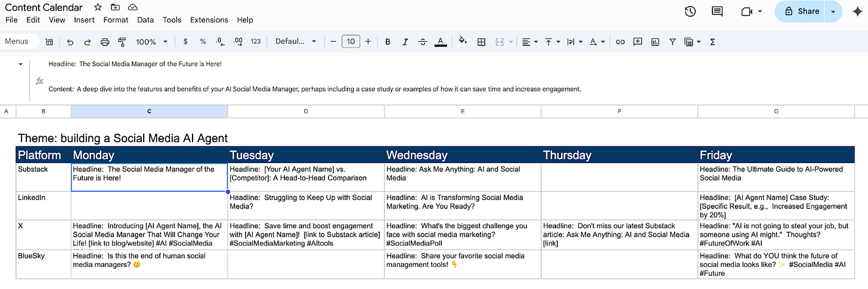868x289 pixels.
Task: Increase font size with plus button
Action: coord(368,42)
